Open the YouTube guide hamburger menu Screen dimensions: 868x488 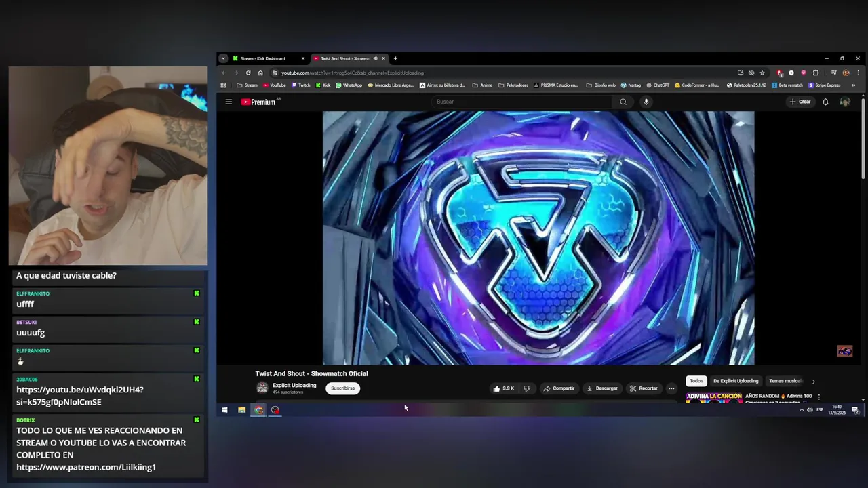point(229,102)
